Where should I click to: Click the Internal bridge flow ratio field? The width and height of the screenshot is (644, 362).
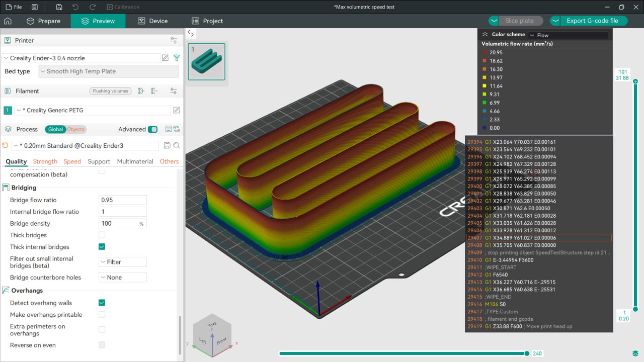(x=123, y=212)
